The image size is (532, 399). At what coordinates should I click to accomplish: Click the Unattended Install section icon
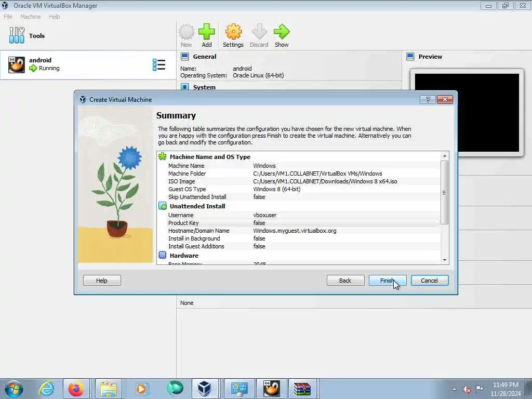pos(163,206)
